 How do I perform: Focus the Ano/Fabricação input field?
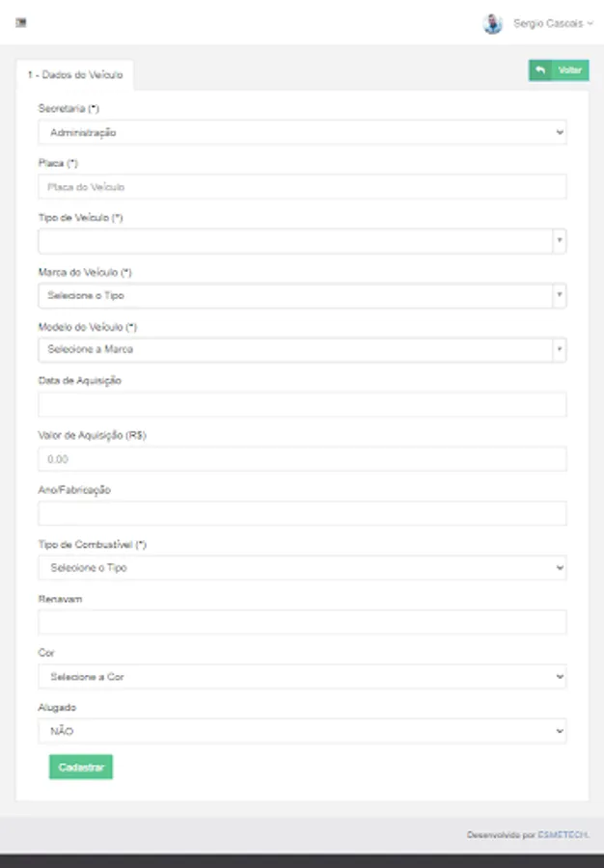302,513
